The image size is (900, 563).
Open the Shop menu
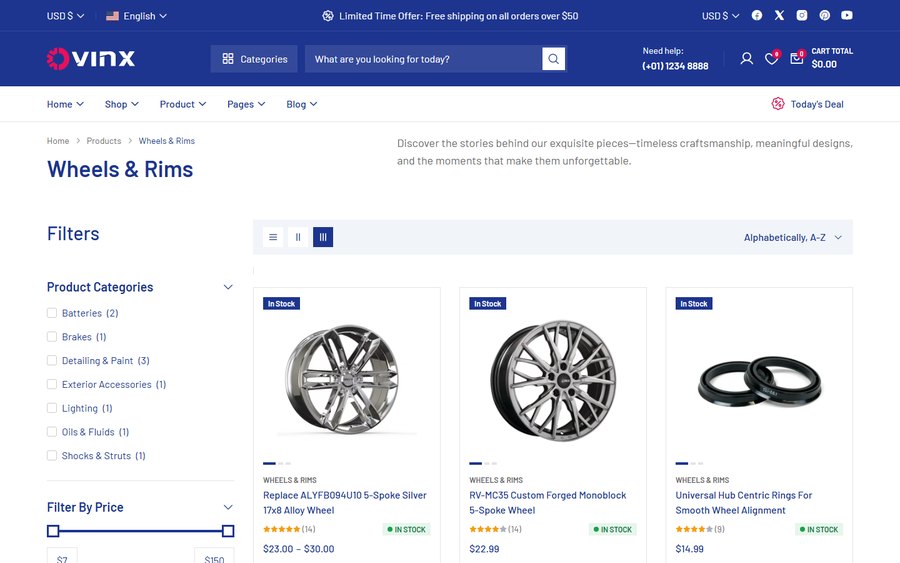pos(122,104)
